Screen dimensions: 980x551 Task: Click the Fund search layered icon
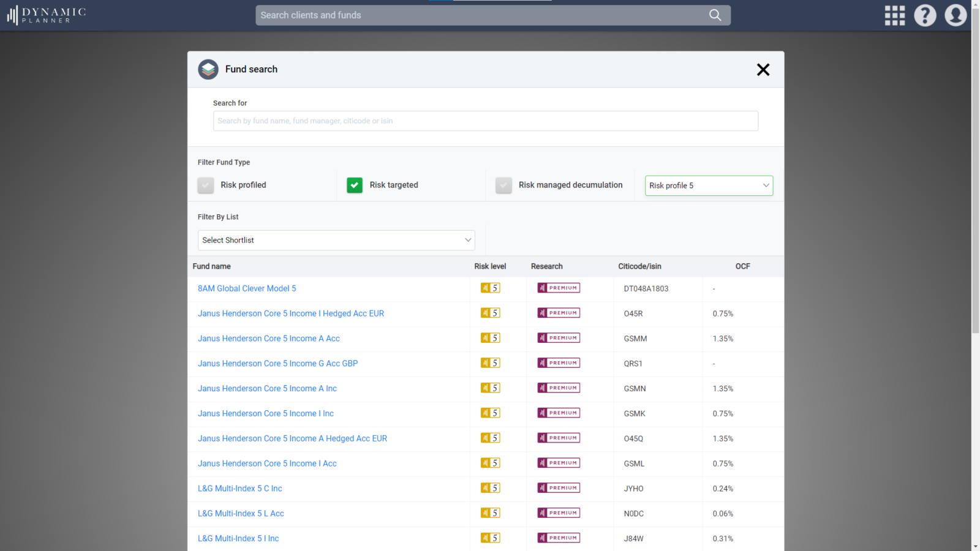point(208,69)
